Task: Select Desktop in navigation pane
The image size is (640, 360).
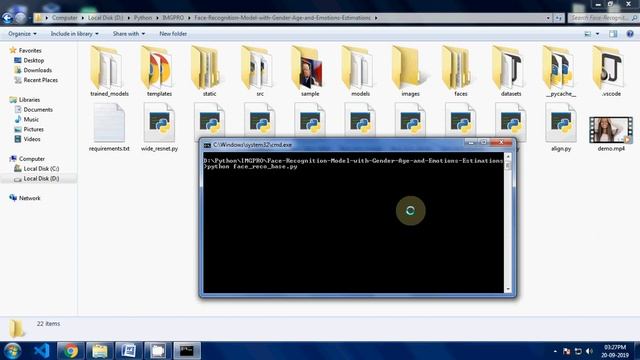Action: coord(33,60)
